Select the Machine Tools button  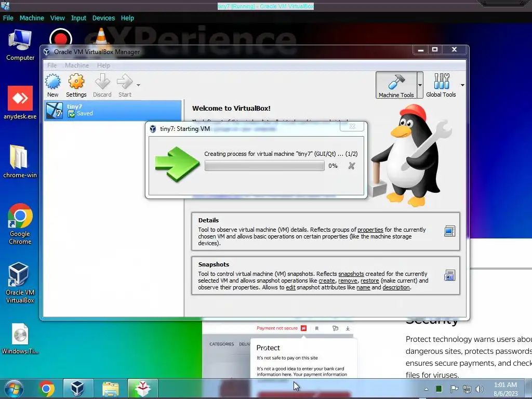[396, 85]
